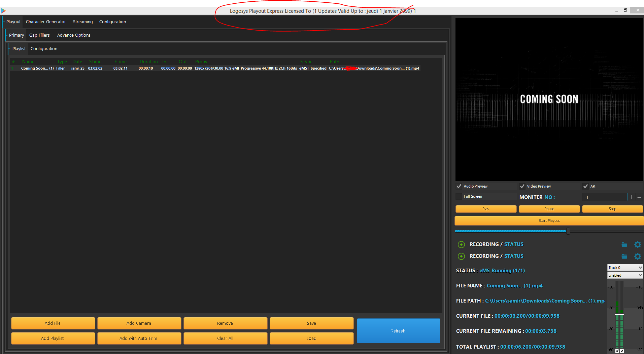This screenshot has width=644, height=354.
Task: Save the playlist with Save button
Action: pyautogui.click(x=311, y=323)
